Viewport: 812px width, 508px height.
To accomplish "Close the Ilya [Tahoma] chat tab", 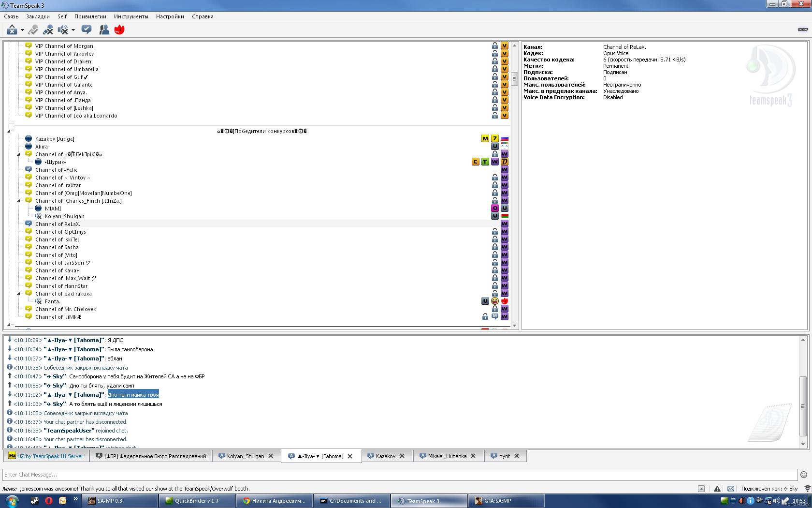I will click(x=350, y=456).
